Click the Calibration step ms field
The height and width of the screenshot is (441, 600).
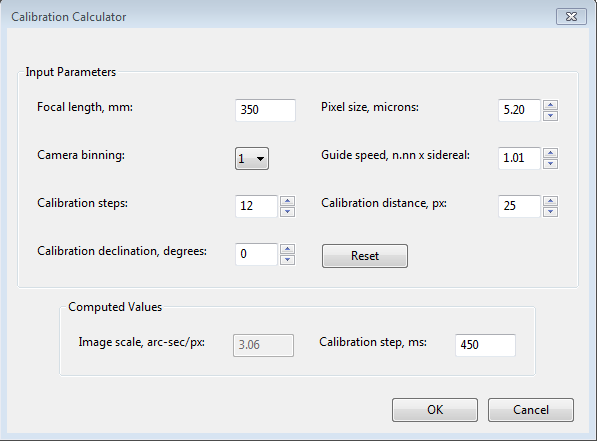(x=485, y=345)
